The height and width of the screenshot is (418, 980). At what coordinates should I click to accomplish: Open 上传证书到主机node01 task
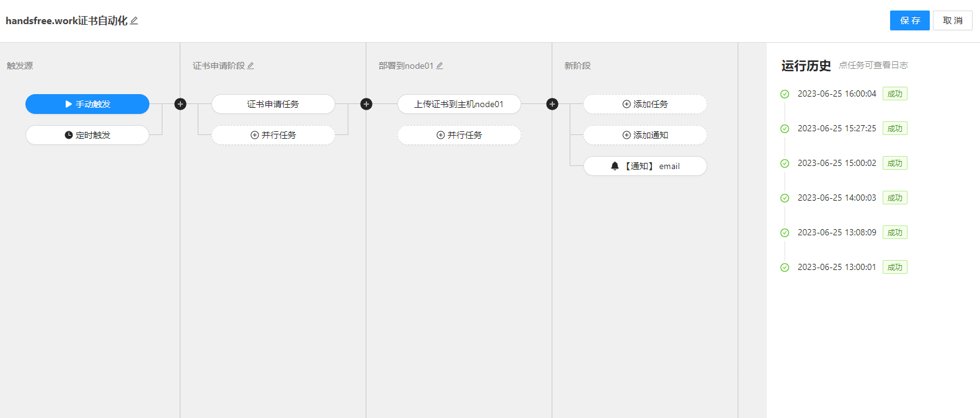[459, 104]
